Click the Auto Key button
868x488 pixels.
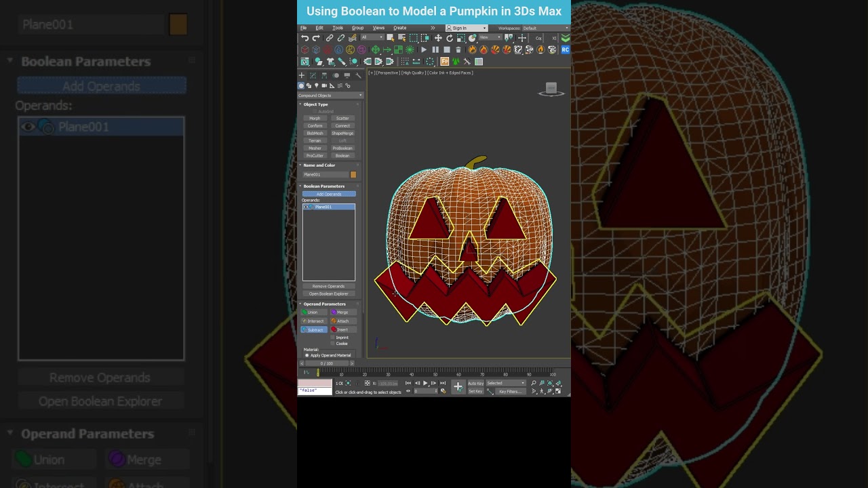point(475,383)
